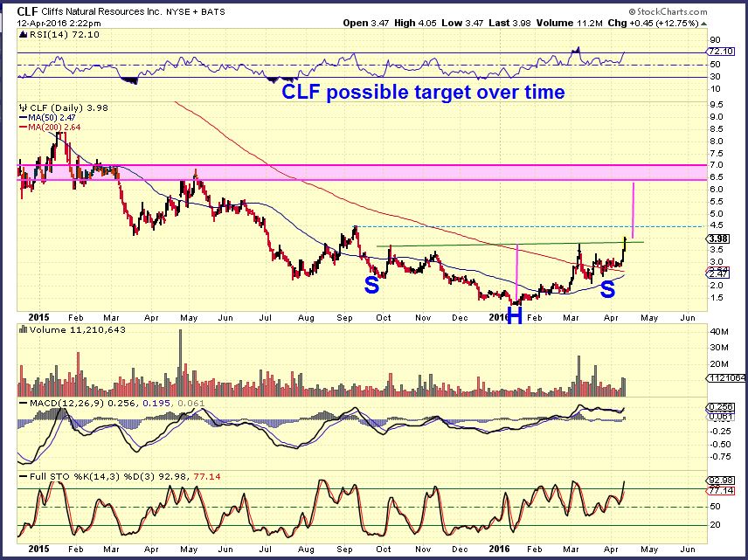Click the 3.98 last-price tag on the right axis

(x=718, y=239)
